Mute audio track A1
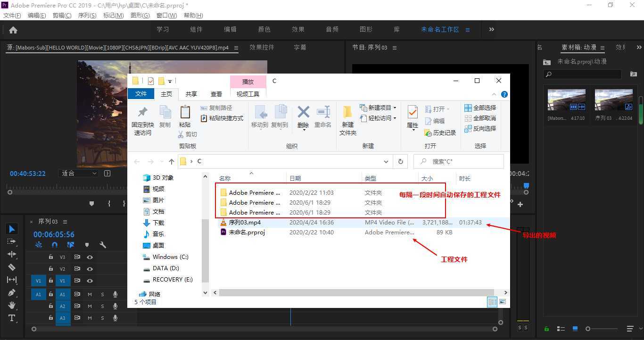644x340 pixels. point(90,294)
